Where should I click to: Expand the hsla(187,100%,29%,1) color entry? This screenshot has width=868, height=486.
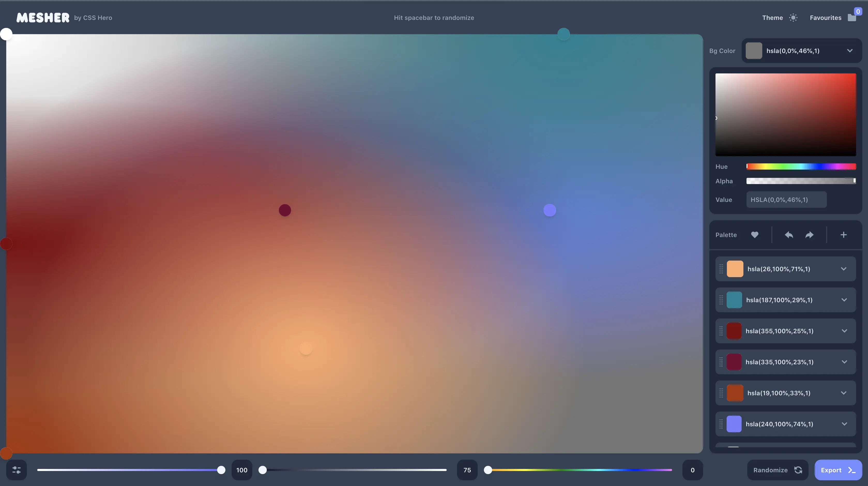coord(844,300)
